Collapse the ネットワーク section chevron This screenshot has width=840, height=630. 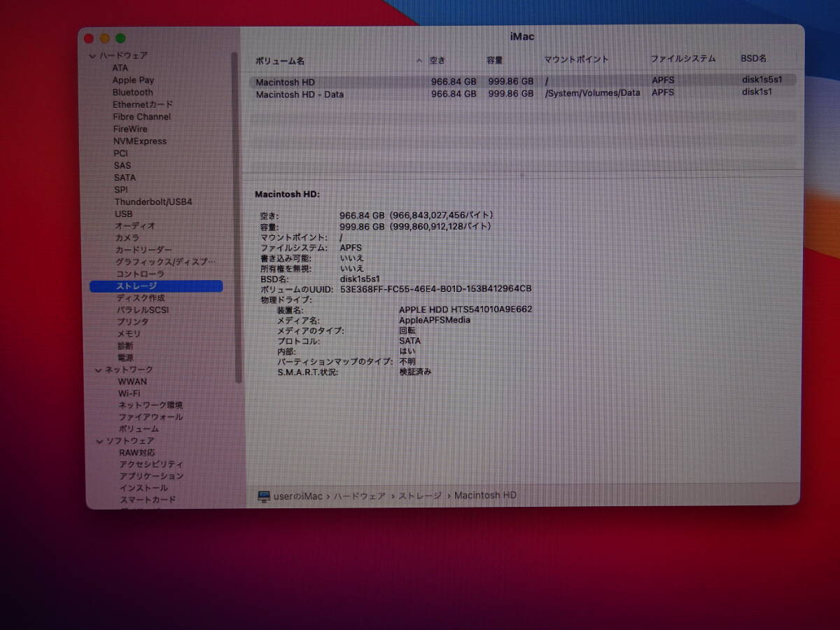(98, 370)
